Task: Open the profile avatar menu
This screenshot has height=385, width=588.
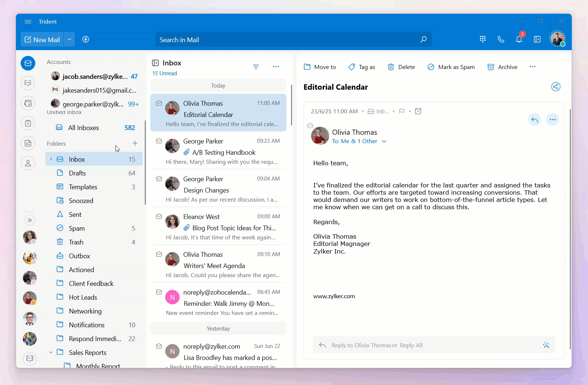Action: [x=557, y=38]
